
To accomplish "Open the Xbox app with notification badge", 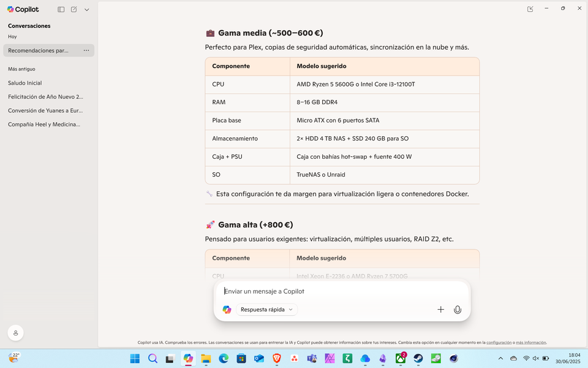I will pos(401,359).
